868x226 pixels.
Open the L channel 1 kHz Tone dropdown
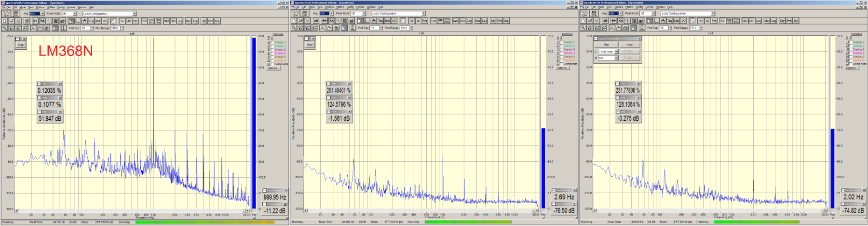coord(616,52)
